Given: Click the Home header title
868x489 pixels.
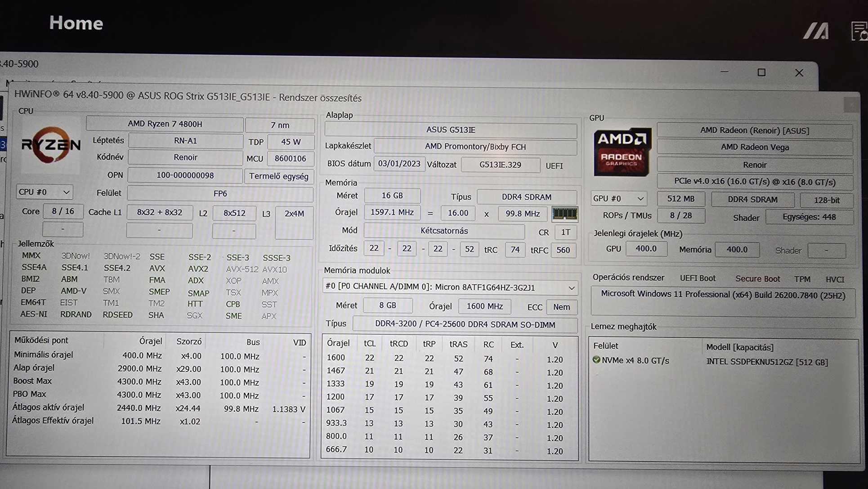Looking at the screenshot, I should coord(76,23).
